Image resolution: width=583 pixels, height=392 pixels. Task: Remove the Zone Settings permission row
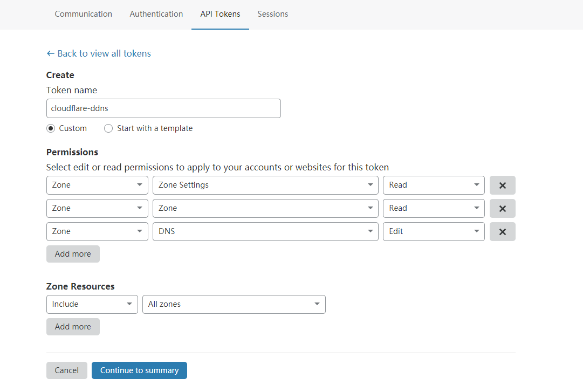[502, 185]
